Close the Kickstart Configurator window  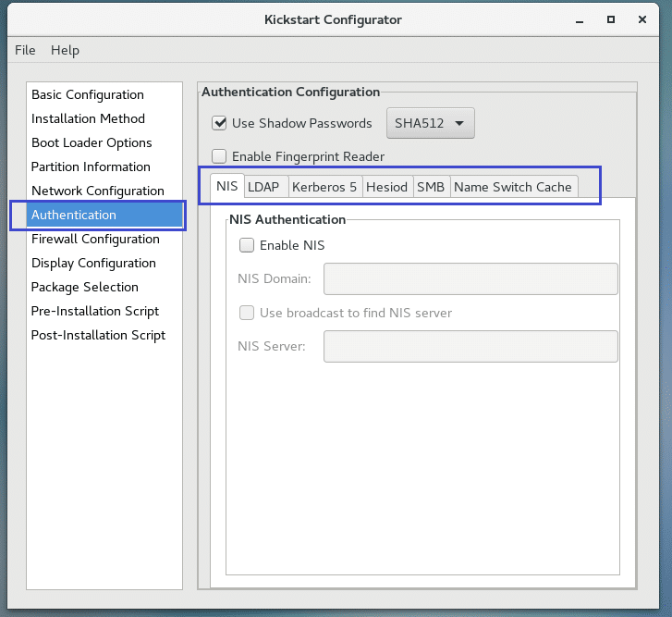click(643, 19)
